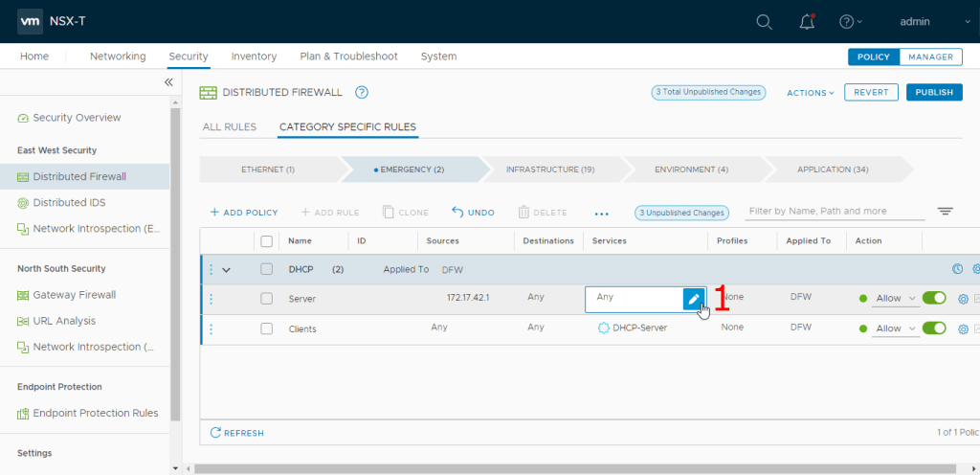Collapse the left sidebar with double chevron
This screenshot has height=475, width=980.
[168, 82]
